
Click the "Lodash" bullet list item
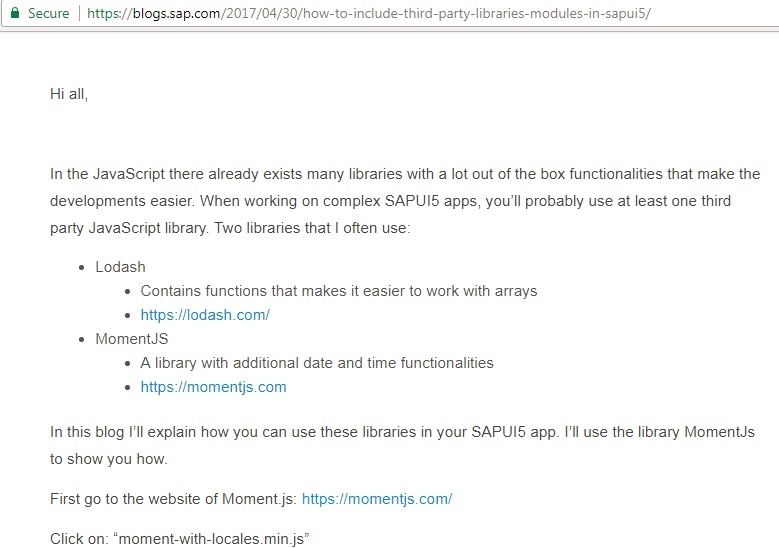point(119,267)
